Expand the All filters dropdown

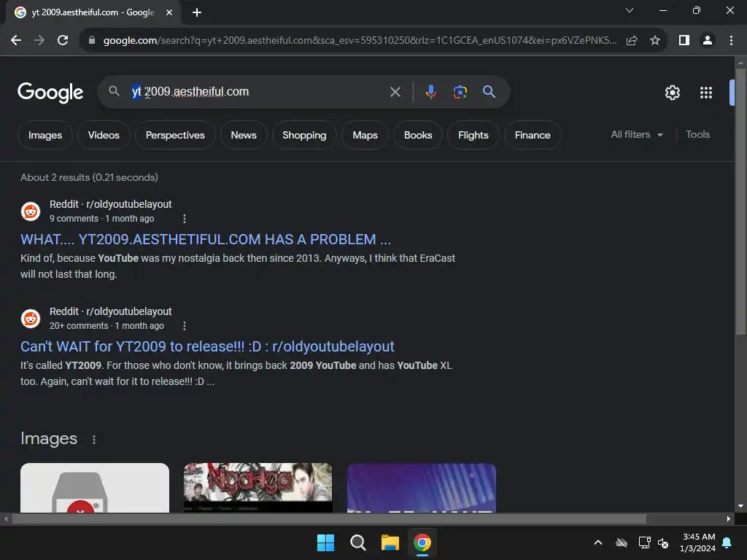click(x=637, y=135)
